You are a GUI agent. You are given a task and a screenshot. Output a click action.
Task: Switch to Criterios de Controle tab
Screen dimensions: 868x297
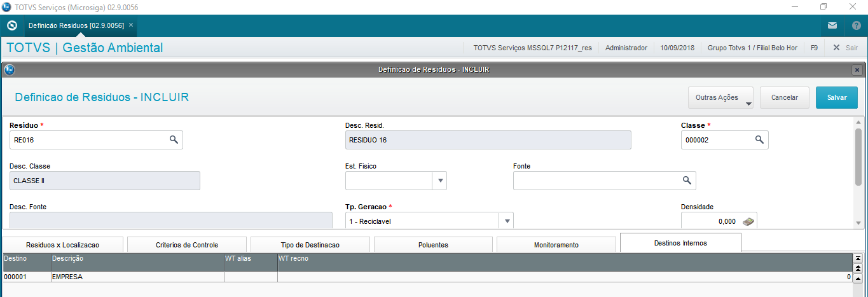pos(187,245)
